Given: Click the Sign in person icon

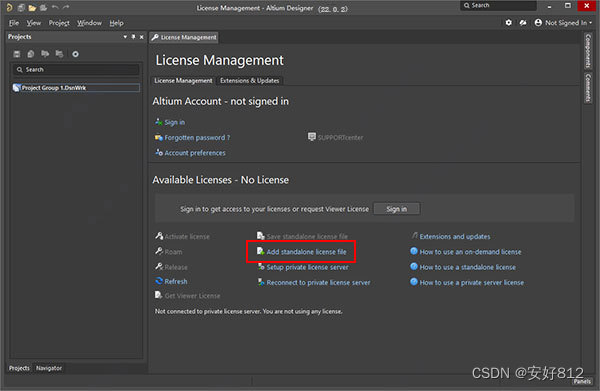Looking at the screenshot, I should (x=158, y=122).
